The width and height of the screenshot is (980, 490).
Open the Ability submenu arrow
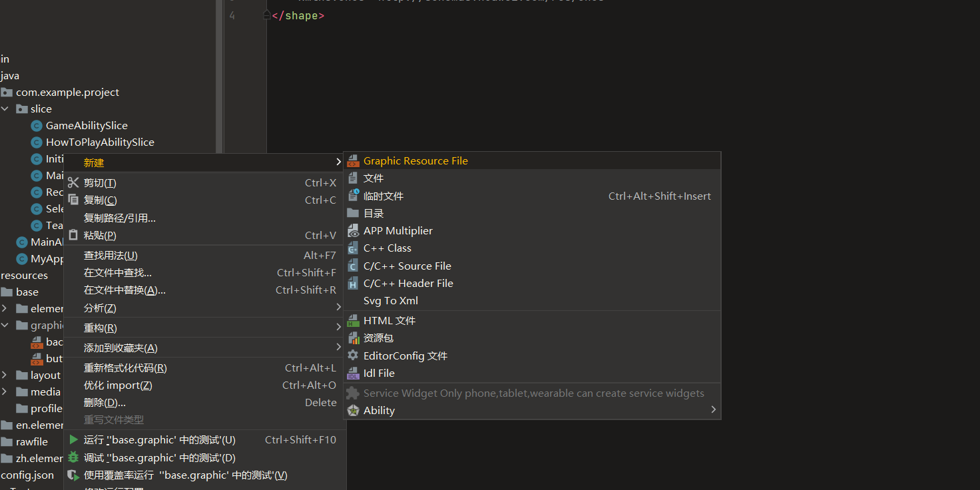(x=713, y=410)
